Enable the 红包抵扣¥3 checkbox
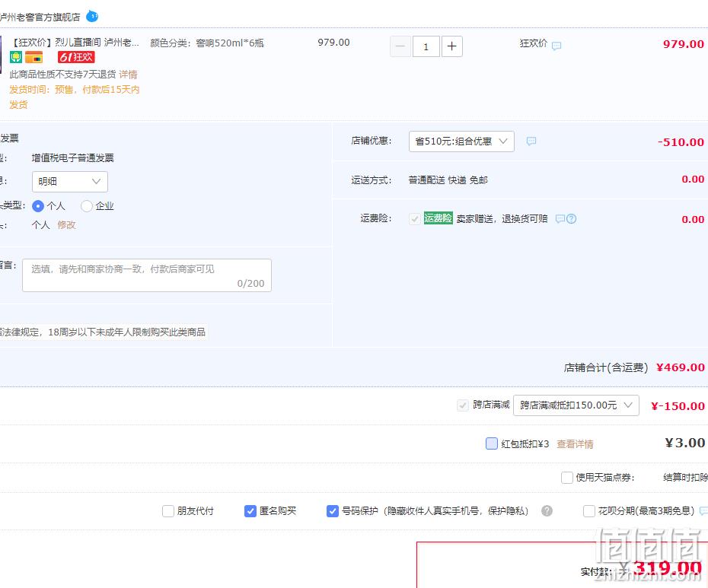This screenshot has width=708, height=588. pyautogui.click(x=491, y=443)
